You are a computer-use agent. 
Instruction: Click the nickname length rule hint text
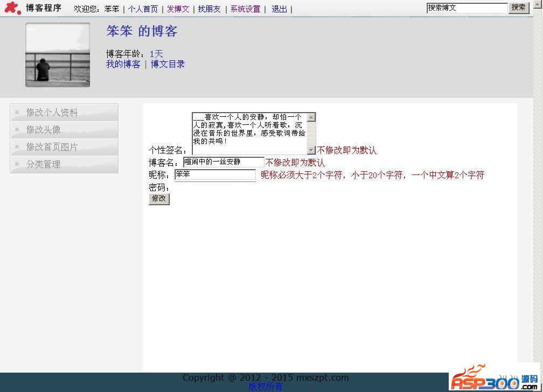[372, 175]
